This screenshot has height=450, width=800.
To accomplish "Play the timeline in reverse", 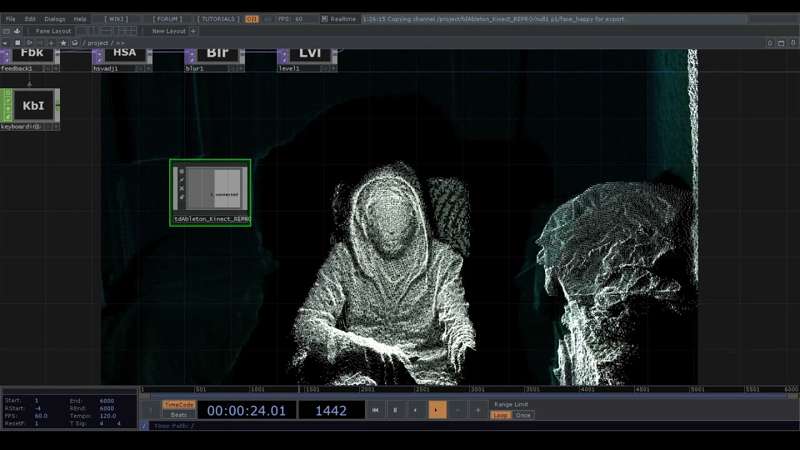I will pos(416,410).
